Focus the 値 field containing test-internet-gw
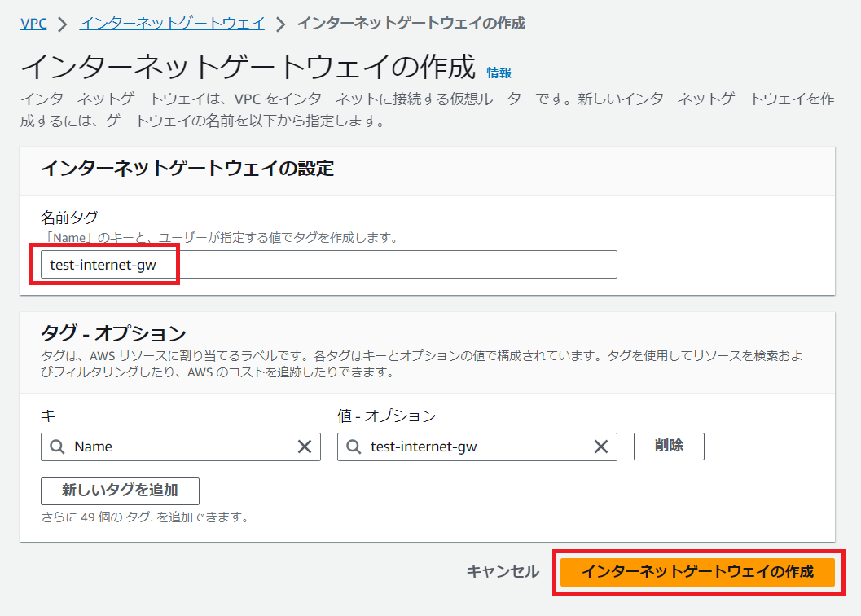Screen dimensions: 861x616 point(477,447)
